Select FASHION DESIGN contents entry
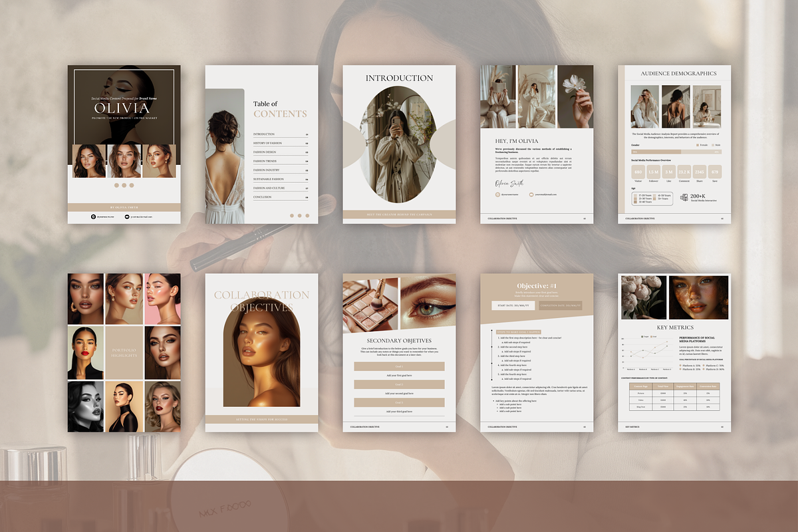This screenshot has height=532, width=798. tap(281, 152)
